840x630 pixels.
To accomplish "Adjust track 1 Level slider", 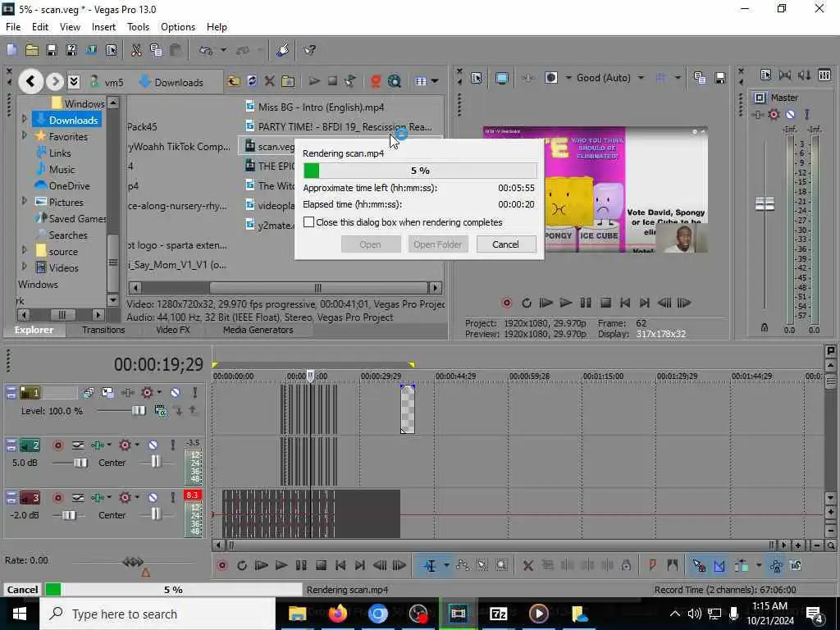I will [x=138, y=410].
